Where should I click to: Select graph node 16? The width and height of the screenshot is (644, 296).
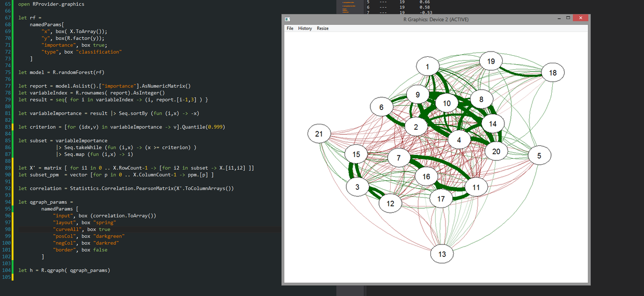426,176
